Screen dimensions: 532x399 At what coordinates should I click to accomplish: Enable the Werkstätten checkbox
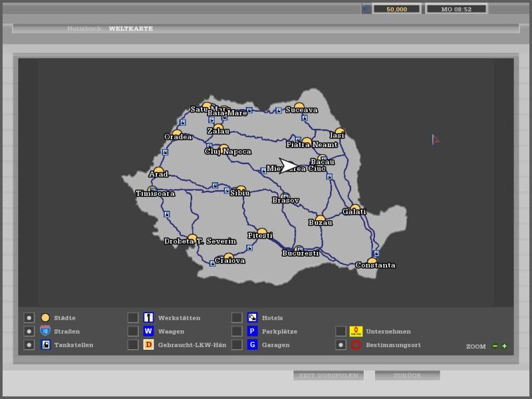(133, 318)
